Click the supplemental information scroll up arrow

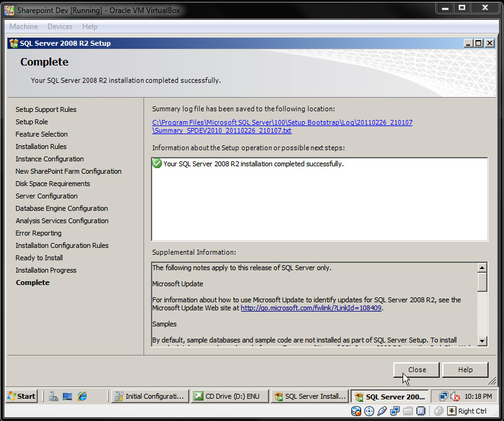(x=482, y=268)
